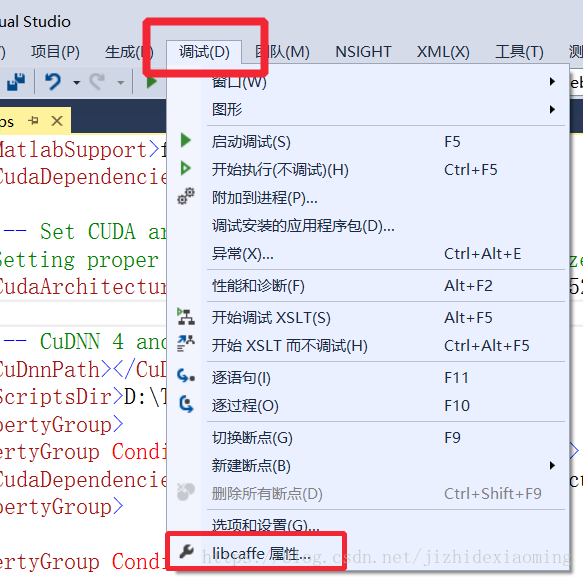This screenshot has height=577, width=583.
Task: Click the gears icon beside 附加到进程
Action: coord(186,196)
